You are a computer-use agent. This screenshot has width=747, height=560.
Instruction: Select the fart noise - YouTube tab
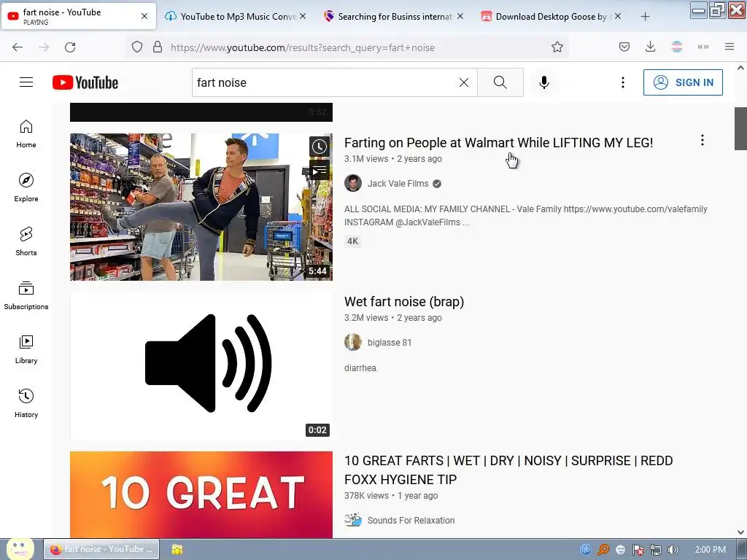(79, 16)
